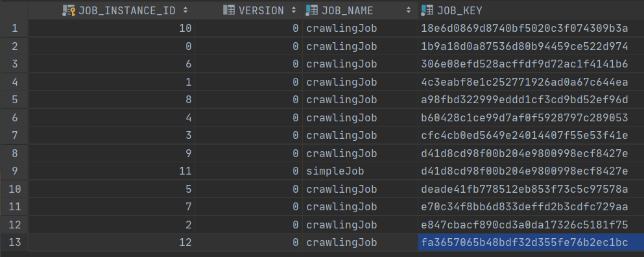
Task: Click highlighted JOB_KEY fa3657065b48bdf32d355fe76b2ec1bc
Action: click(x=531, y=243)
